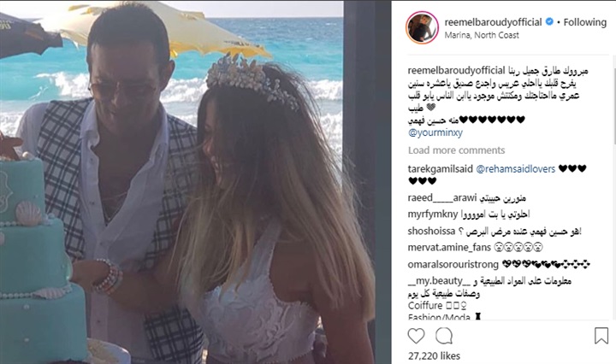This screenshot has width=616, height=364.
Task: View the 27,220 likes list
Action: 434,355
